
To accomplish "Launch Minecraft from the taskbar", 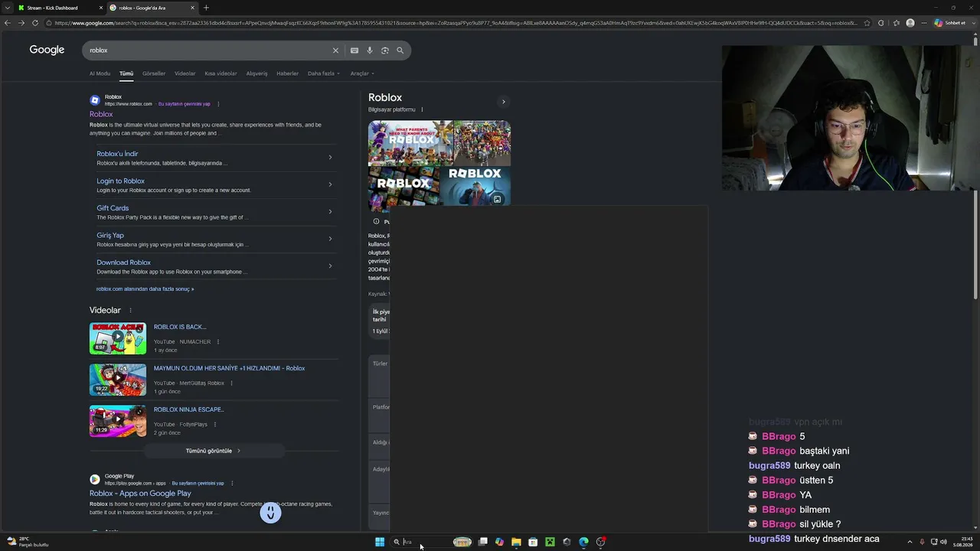I will [x=550, y=542].
